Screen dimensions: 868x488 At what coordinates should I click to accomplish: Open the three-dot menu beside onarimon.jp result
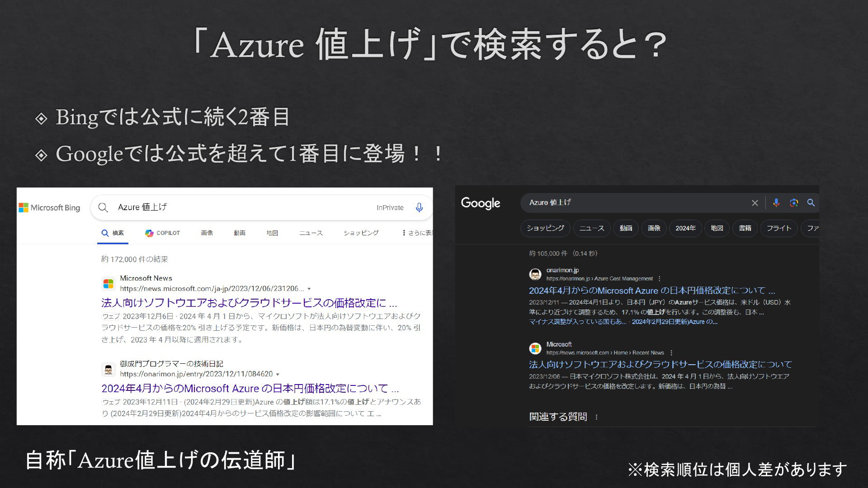(x=659, y=279)
